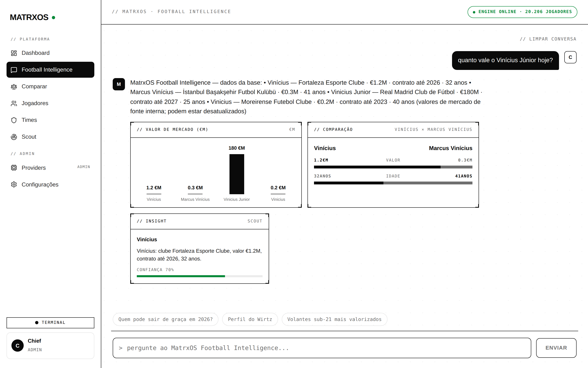Click Limpar Conversa link
Screen dimensions: 588x368
click(x=548, y=39)
